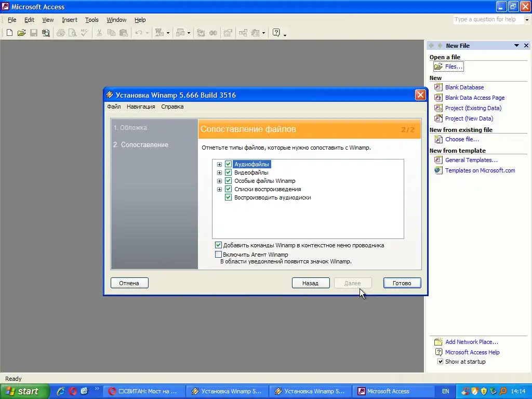Close the New File task pane

point(526,46)
